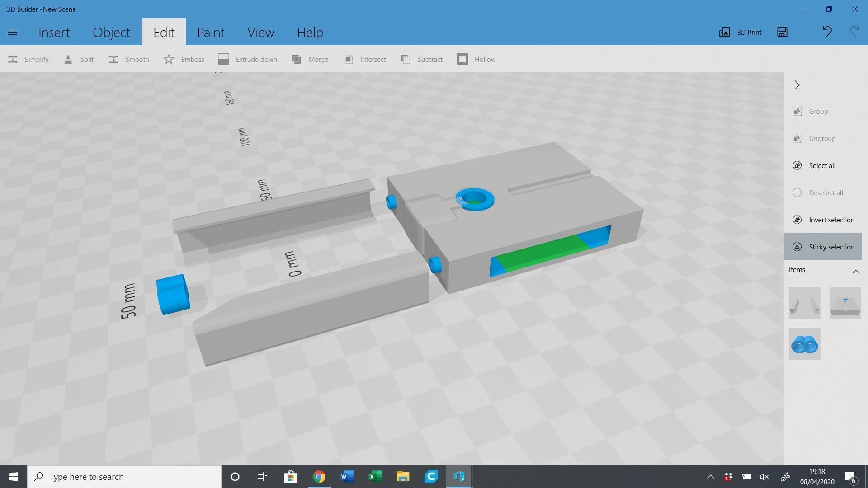The image size is (868, 488).
Task: Apply the Intersect operation
Action: pos(365,59)
